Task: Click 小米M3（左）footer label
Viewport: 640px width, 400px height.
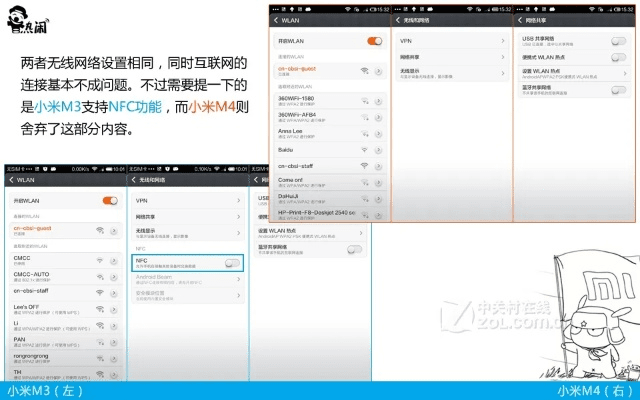Action: tap(45, 391)
